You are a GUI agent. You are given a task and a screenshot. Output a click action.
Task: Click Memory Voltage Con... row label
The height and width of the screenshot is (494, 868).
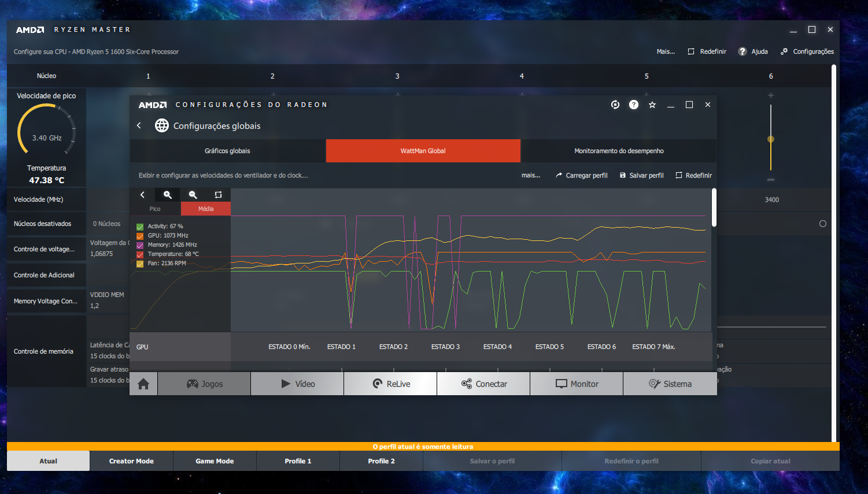[46, 301]
